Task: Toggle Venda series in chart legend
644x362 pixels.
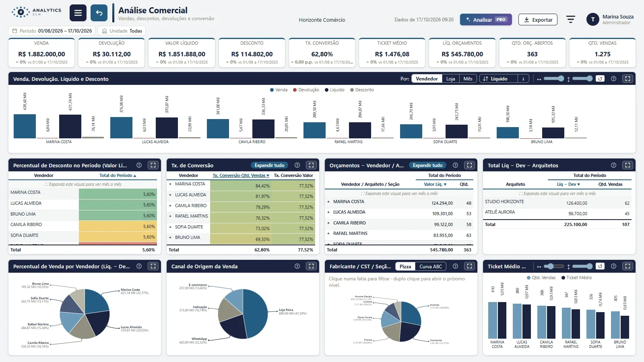Action: click(x=279, y=90)
